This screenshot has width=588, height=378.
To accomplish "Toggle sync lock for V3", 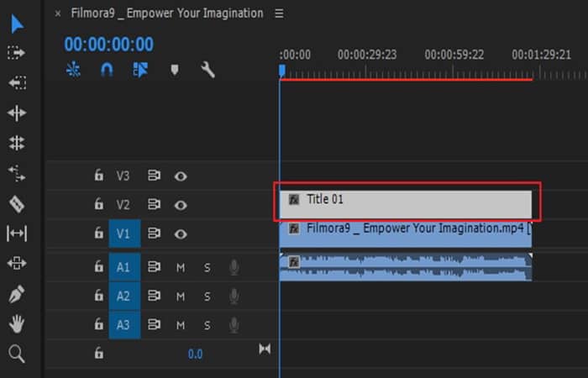I will (154, 176).
